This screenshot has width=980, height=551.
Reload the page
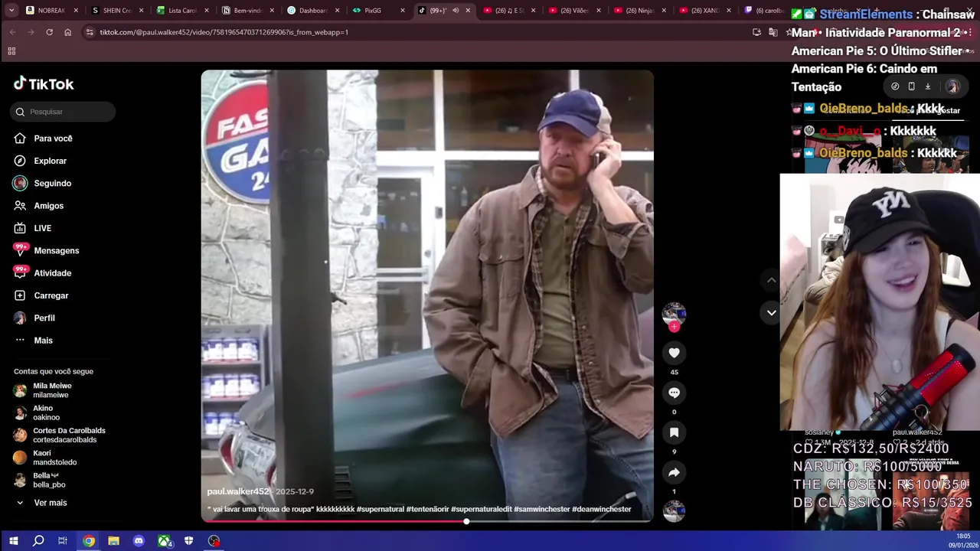coord(49,32)
